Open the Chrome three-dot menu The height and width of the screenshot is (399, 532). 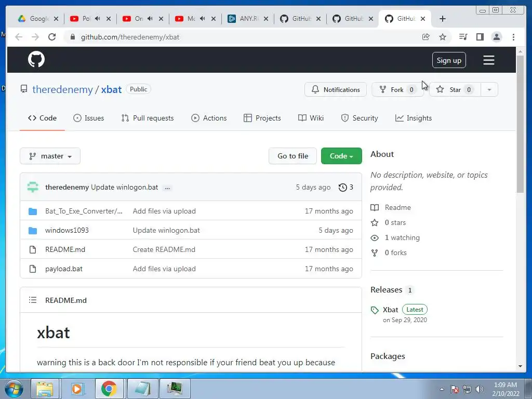pyautogui.click(x=513, y=37)
